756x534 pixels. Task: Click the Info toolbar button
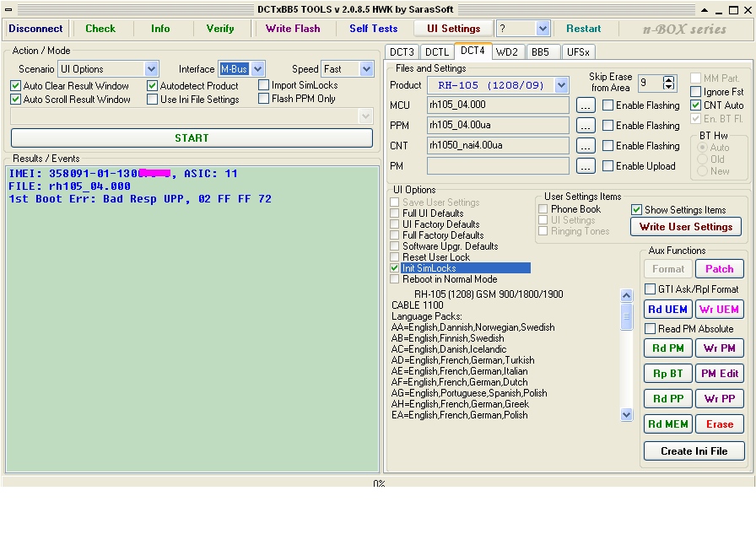(x=160, y=29)
